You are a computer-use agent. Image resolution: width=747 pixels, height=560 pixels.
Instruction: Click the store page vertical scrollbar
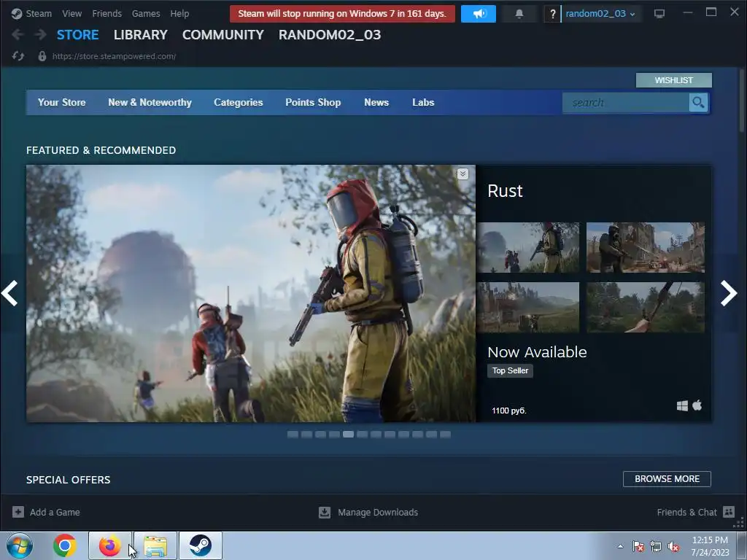742,100
